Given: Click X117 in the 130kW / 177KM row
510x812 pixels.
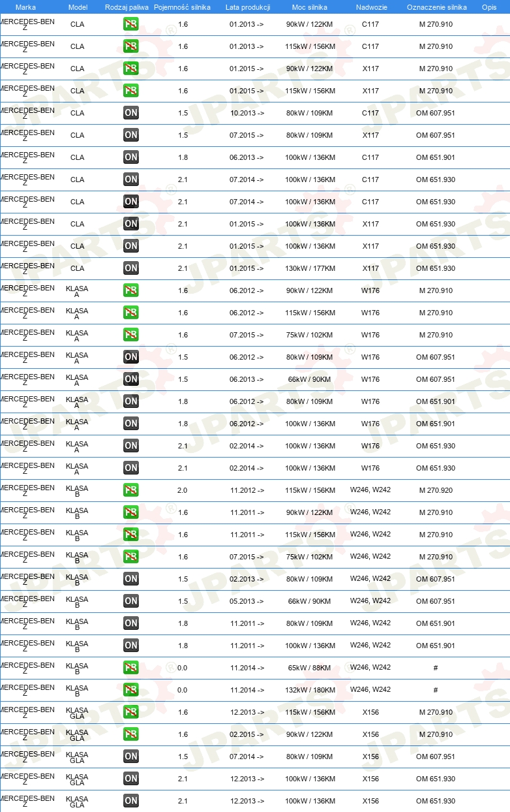Looking at the screenshot, I should (x=370, y=268).
